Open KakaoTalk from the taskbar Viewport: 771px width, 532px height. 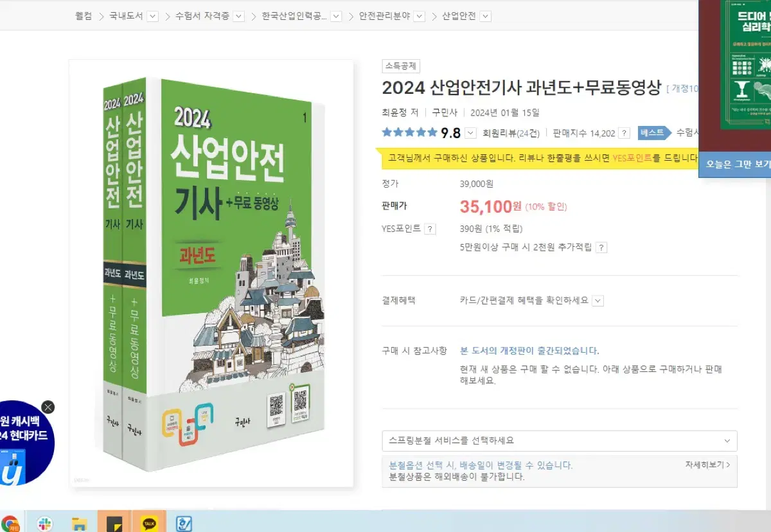tap(149, 522)
